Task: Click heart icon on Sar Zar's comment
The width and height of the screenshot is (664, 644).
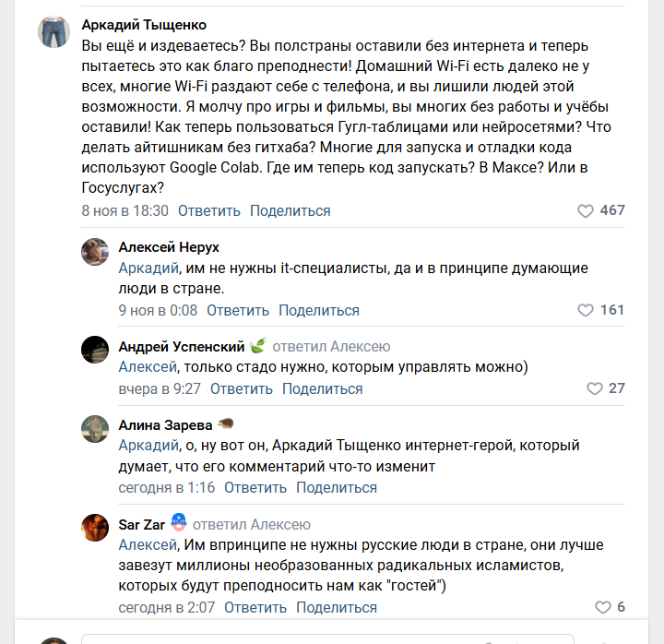Action: pos(603,608)
